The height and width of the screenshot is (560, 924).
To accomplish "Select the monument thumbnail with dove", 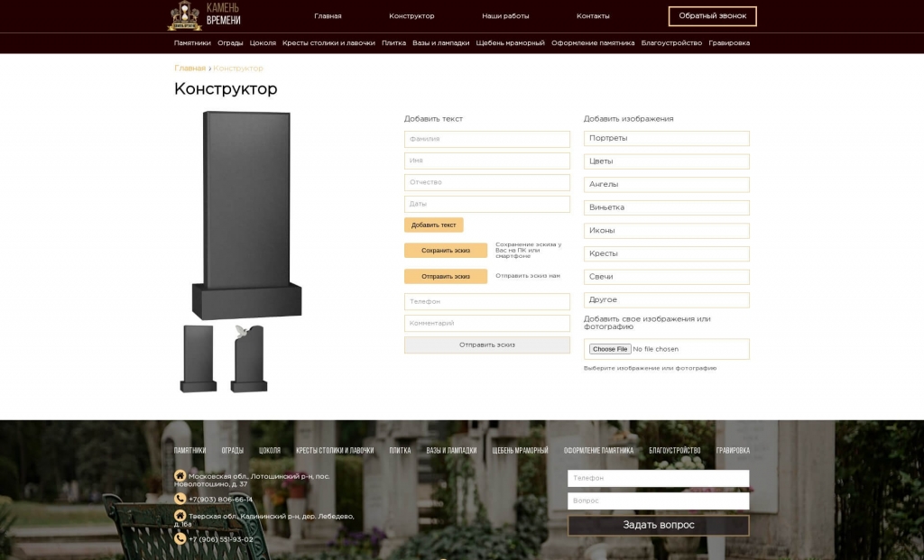I will 249,359.
